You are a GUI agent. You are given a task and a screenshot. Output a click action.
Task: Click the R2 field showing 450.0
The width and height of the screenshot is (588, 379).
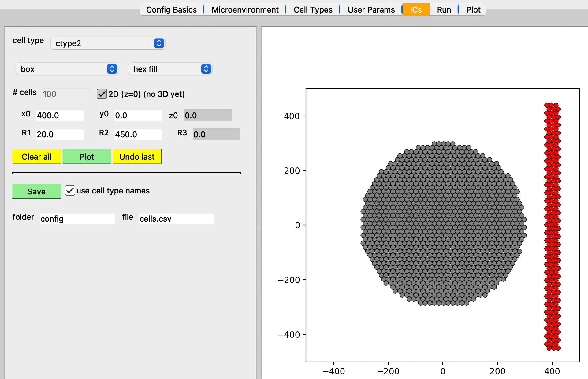[x=138, y=134]
